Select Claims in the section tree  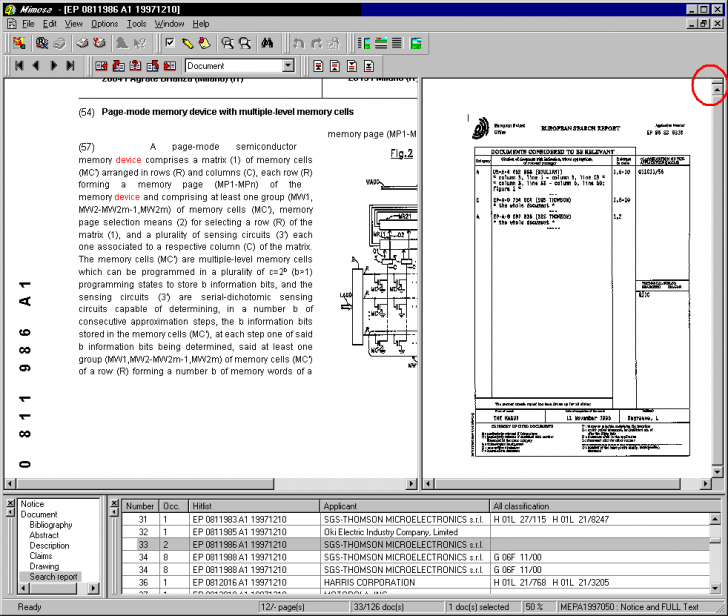click(x=41, y=556)
